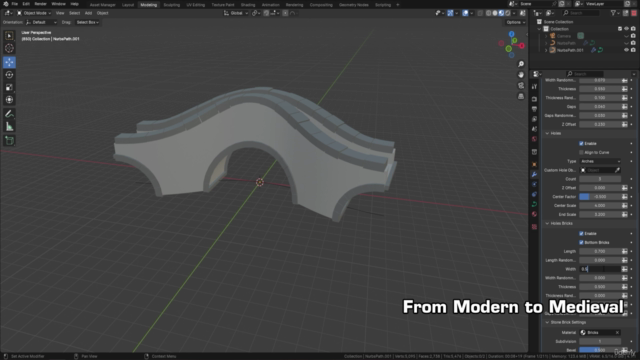Open the Orientation Default dropdown
Viewport: 640px width, 360px height.
tap(41, 22)
